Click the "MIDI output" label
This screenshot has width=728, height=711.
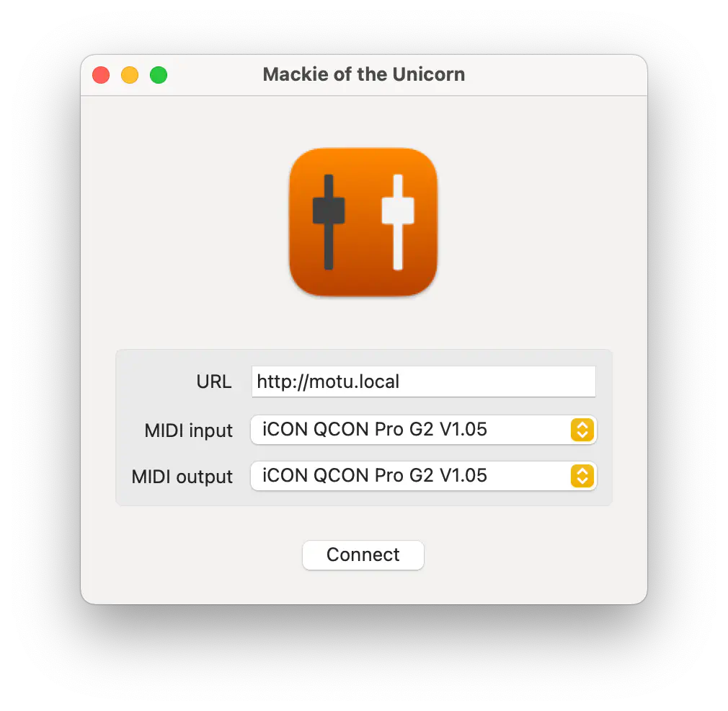click(182, 477)
